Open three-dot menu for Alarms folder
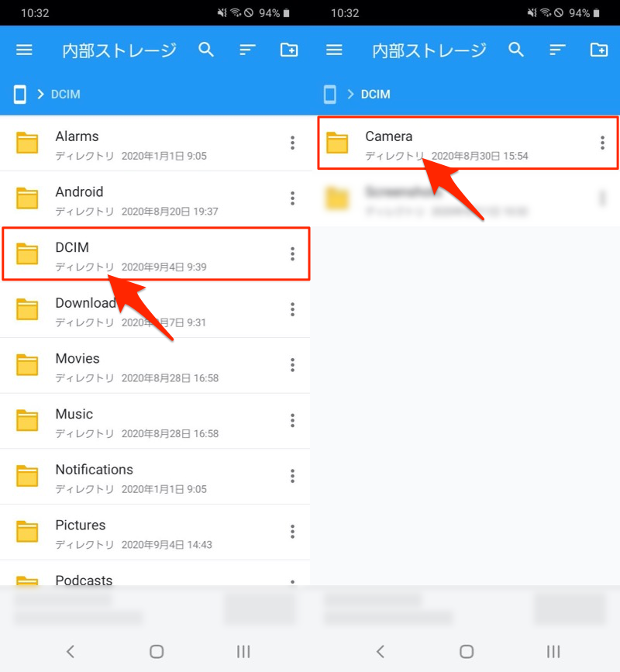Image resolution: width=620 pixels, height=672 pixels. pos(292,143)
